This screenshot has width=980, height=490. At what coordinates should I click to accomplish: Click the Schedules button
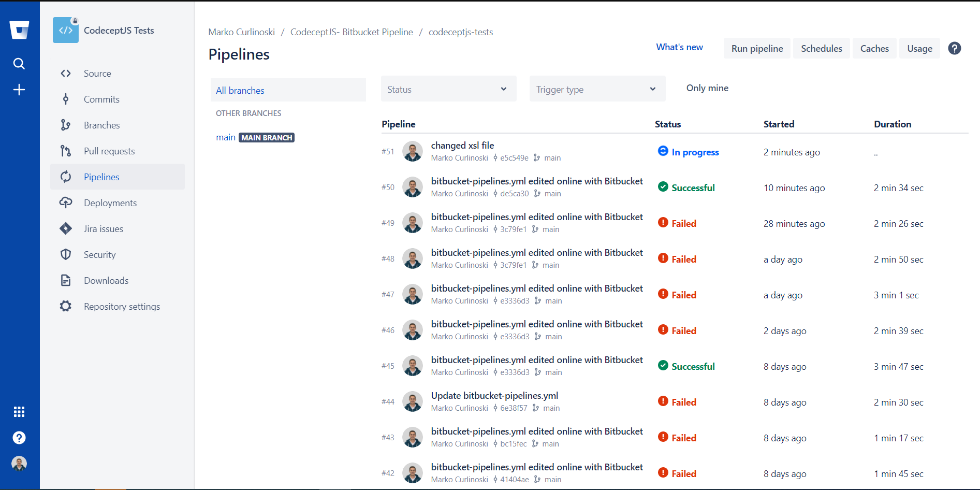point(822,48)
